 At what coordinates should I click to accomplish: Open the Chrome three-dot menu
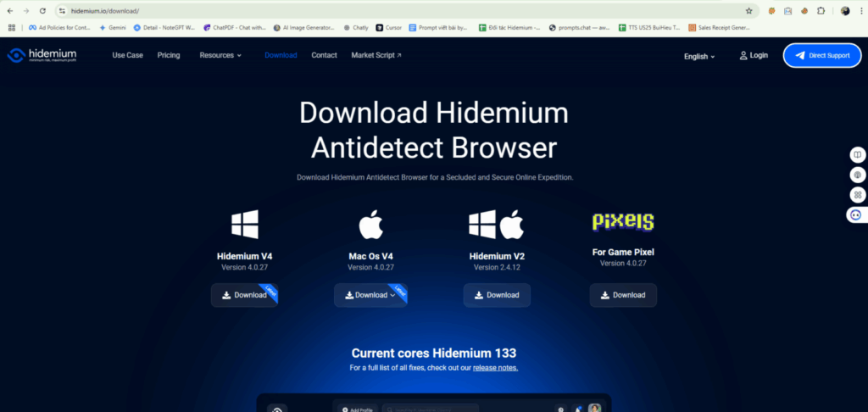[x=860, y=10]
